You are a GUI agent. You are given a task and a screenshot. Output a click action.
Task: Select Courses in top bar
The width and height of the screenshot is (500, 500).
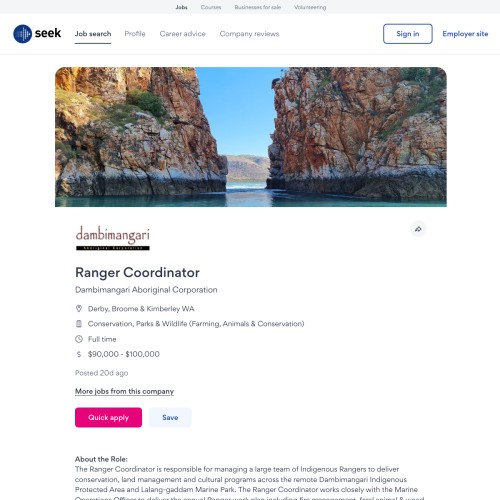(x=211, y=7)
